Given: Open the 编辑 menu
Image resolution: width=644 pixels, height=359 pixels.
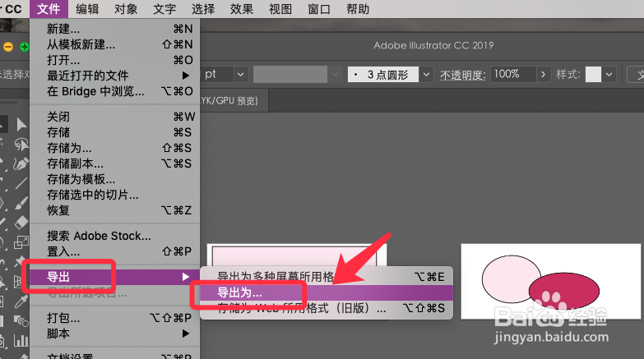Looking at the screenshot, I should coord(87,9).
